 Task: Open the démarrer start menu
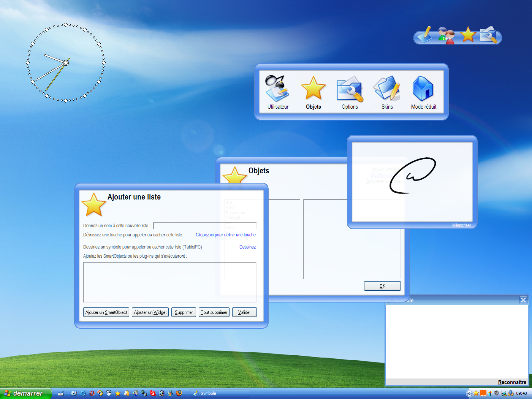pyautogui.click(x=25, y=393)
